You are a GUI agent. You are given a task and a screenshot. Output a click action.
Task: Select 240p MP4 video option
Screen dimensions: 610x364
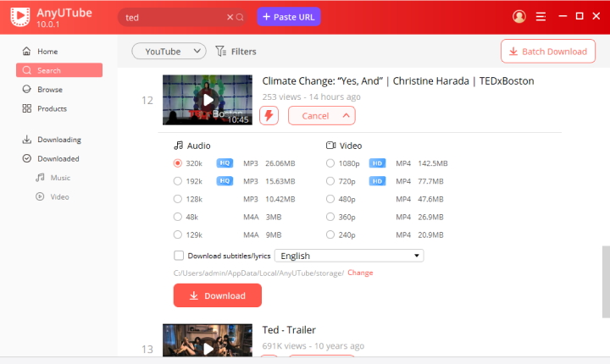(330, 234)
